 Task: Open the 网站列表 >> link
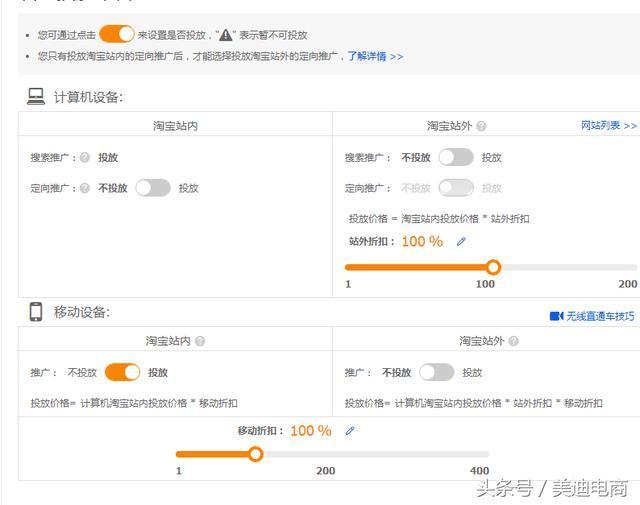608,126
